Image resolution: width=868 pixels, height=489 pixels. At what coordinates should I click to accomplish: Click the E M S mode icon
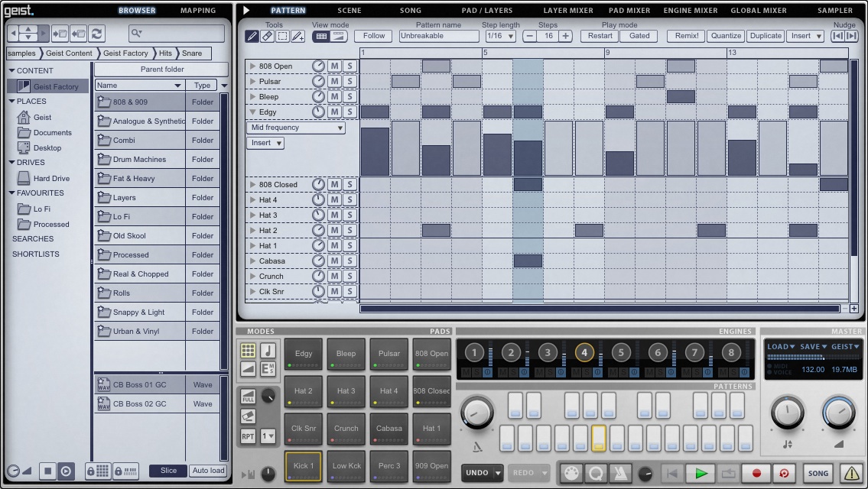[x=268, y=369]
